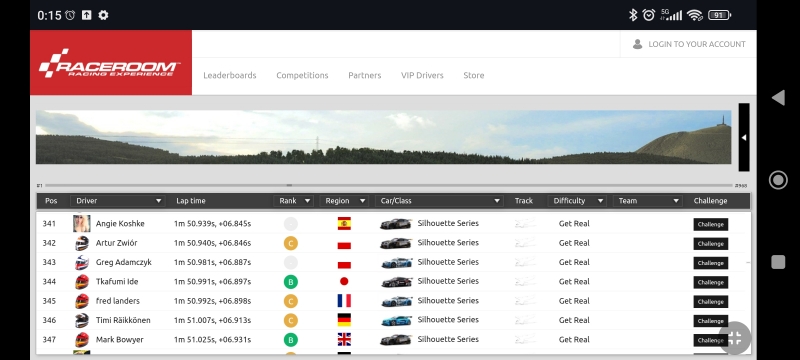Tap the floating exit fullscreen button
The image size is (800, 360).
coord(735,338)
